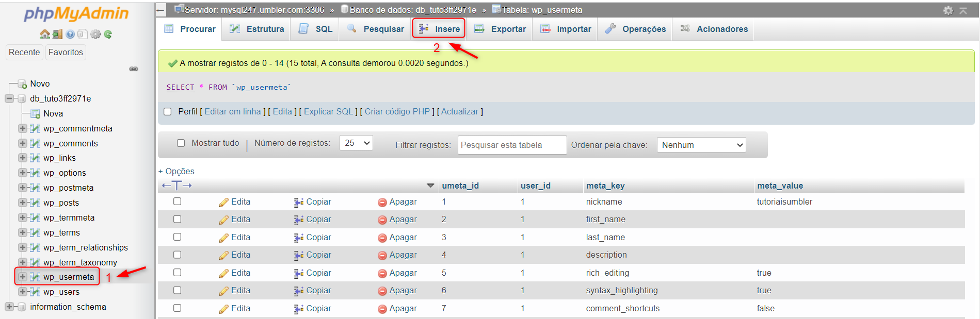980x319 pixels.
Task: Check the Mostrar tudo checkbox
Action: tap(181, 143)
